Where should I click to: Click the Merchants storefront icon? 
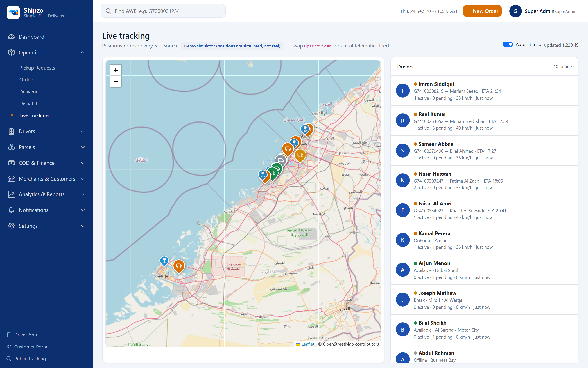(x=11, y=179)
